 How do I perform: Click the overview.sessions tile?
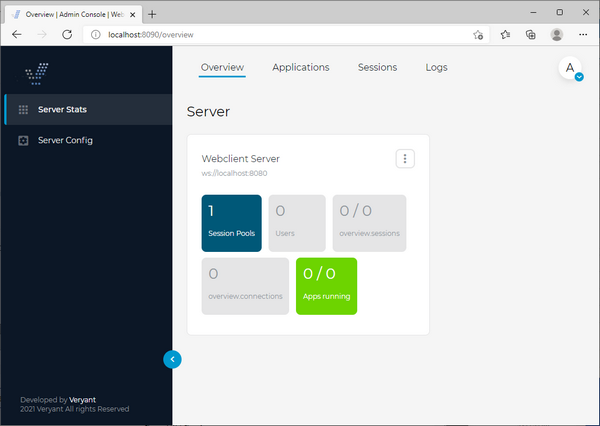[369, 223]
